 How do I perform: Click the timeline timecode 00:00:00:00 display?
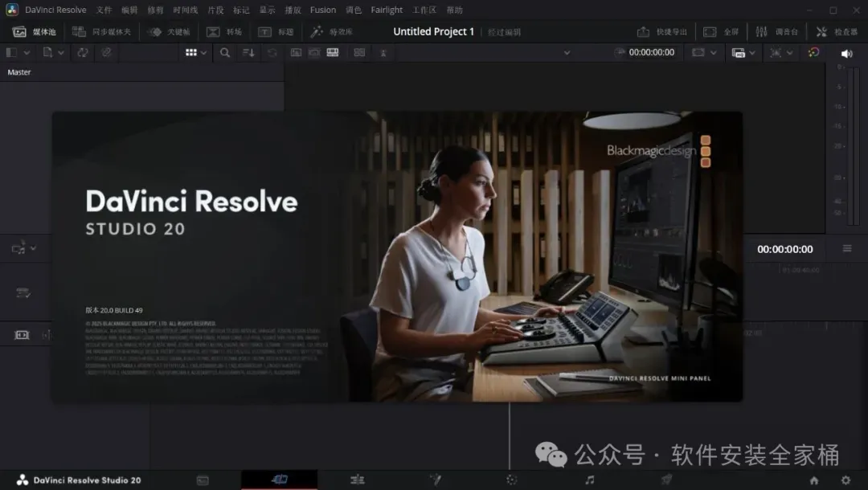tap(785, 250)
